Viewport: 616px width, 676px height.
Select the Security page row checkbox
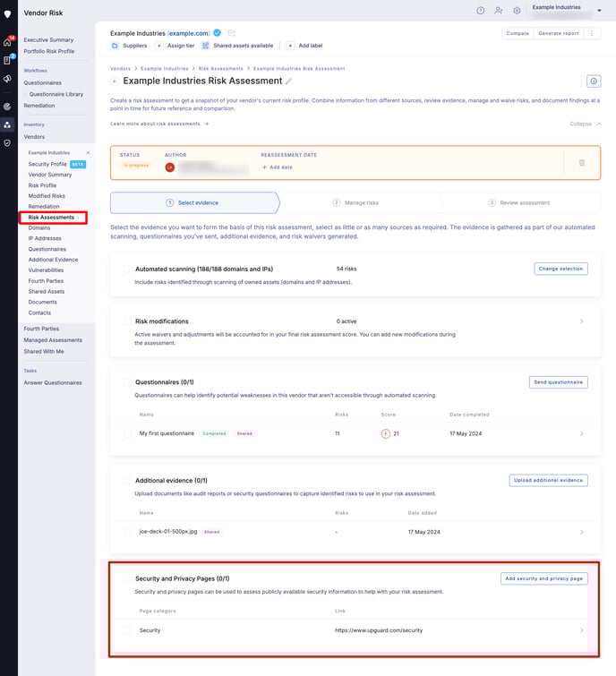pos(128,630)
